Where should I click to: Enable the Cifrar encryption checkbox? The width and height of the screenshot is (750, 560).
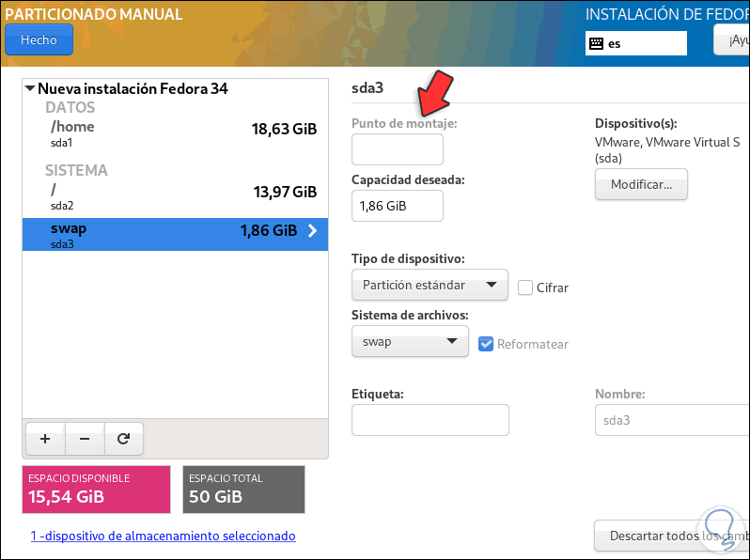point(525,288)
